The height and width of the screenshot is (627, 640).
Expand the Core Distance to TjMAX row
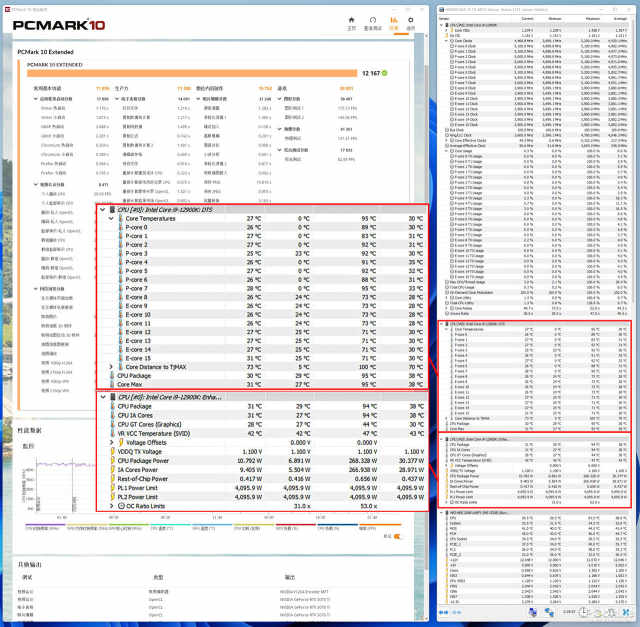[x=111, y=367]
